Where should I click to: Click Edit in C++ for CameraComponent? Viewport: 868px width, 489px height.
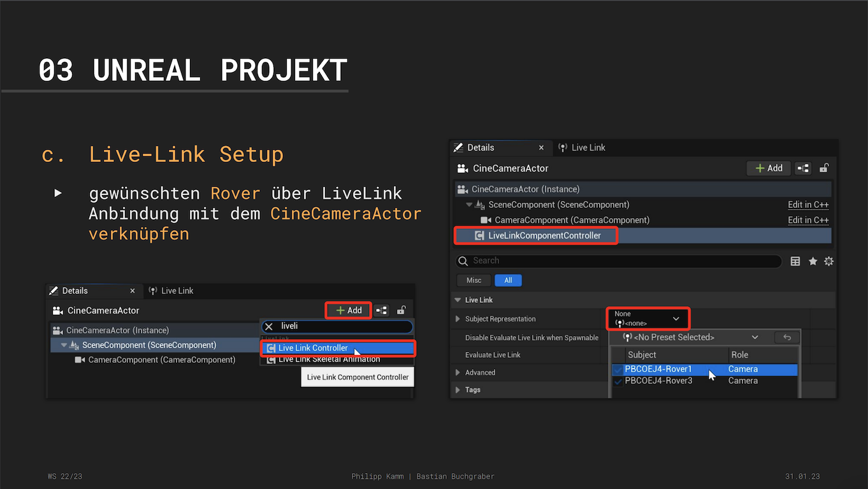pyautogui.click(x=808, y=220)
